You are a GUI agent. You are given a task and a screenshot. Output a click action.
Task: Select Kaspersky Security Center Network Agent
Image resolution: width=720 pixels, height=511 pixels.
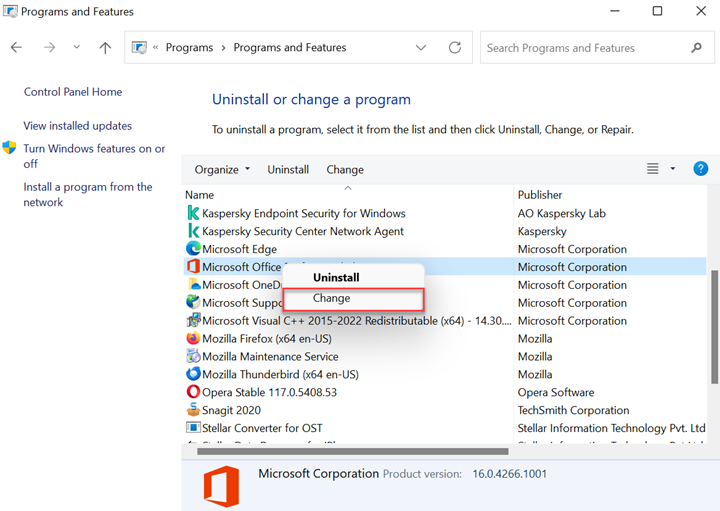pyautogui.click(x=303, y=231)
